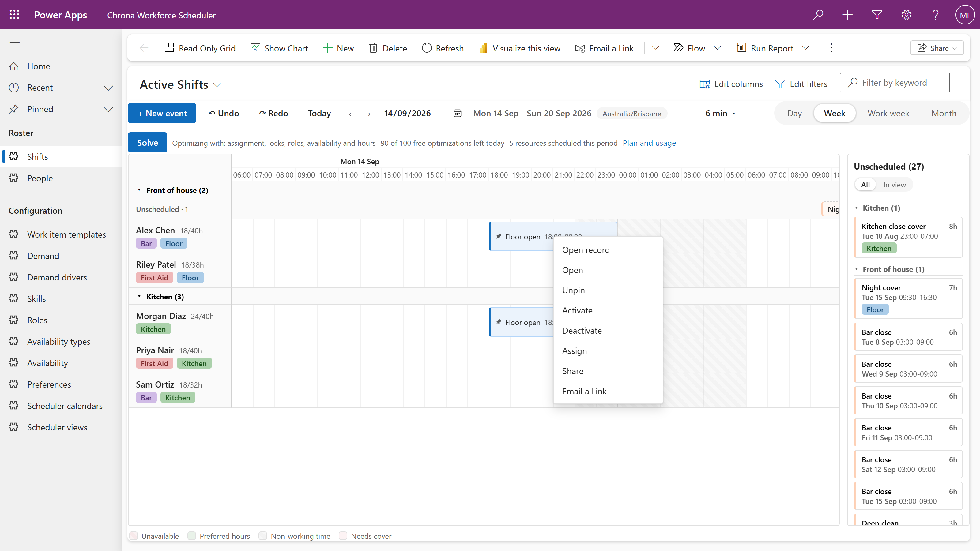Go back with the arrow icon

pos(144,48)
